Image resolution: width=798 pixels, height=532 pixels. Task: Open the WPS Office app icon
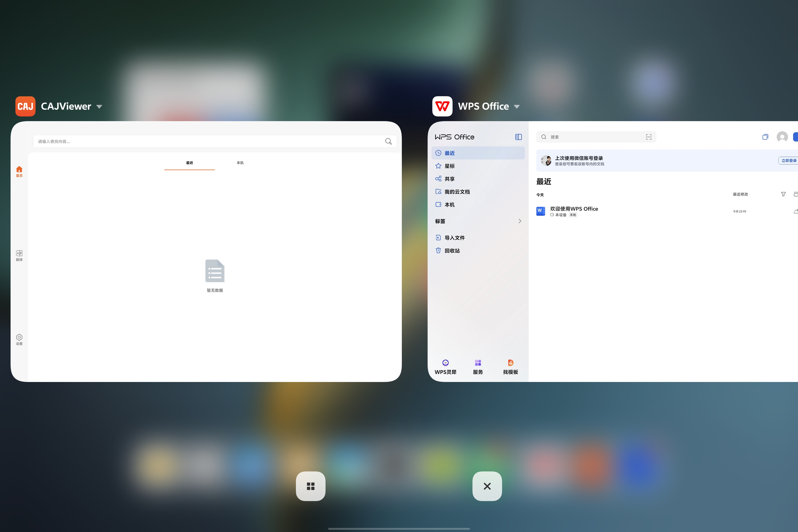442,106
